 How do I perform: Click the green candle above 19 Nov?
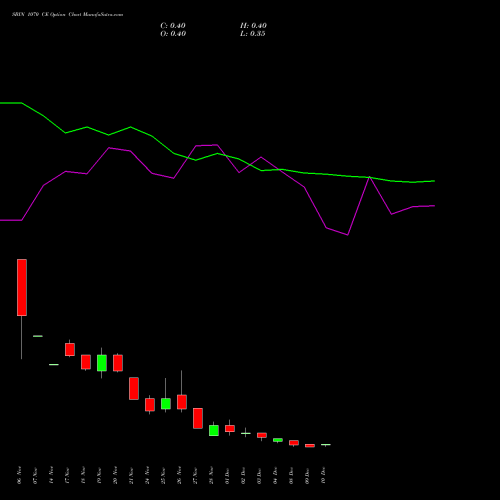[x=102, y=363]
